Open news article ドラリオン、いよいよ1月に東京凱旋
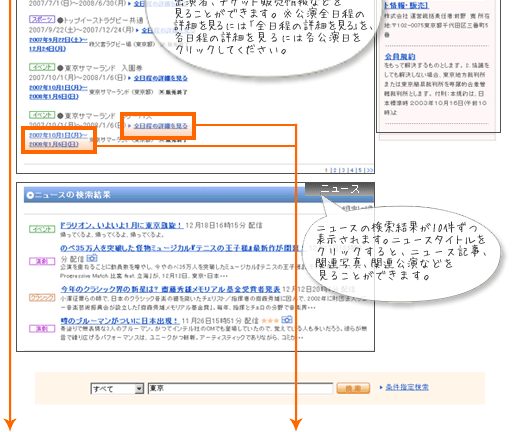This screenshot has height=432, width=520. (x=121, y=225)
